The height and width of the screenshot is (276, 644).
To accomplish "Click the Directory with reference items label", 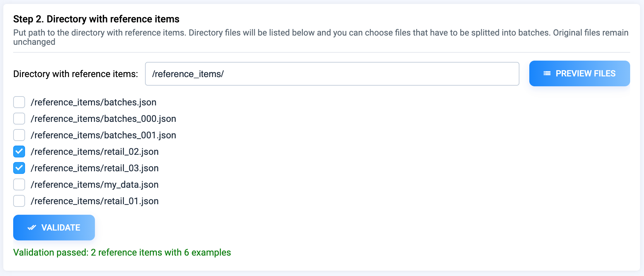I will (75, 74).
